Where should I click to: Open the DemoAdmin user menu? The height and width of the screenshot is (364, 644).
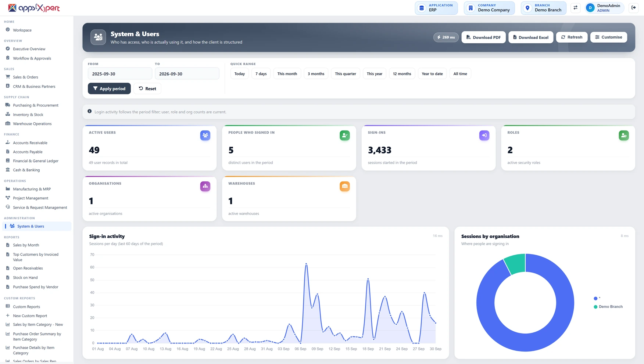[x=604, y=8]
